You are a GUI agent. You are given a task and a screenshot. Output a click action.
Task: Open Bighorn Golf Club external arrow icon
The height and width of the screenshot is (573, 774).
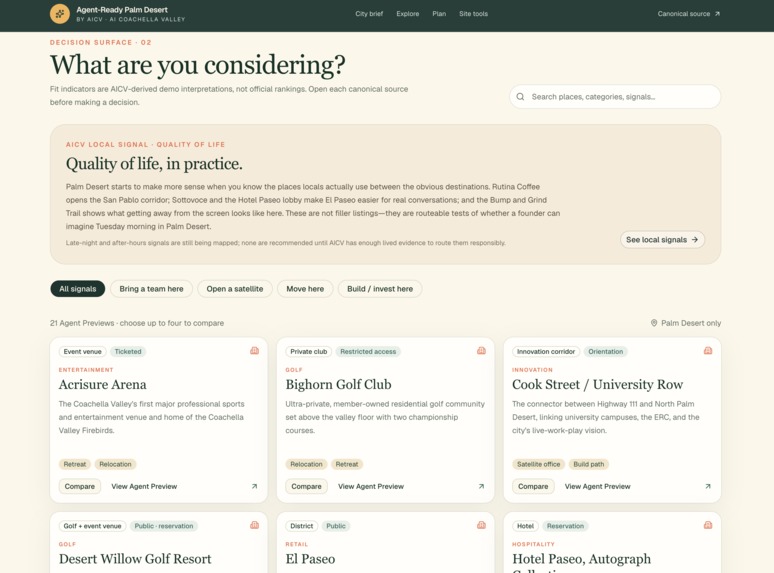481,486
